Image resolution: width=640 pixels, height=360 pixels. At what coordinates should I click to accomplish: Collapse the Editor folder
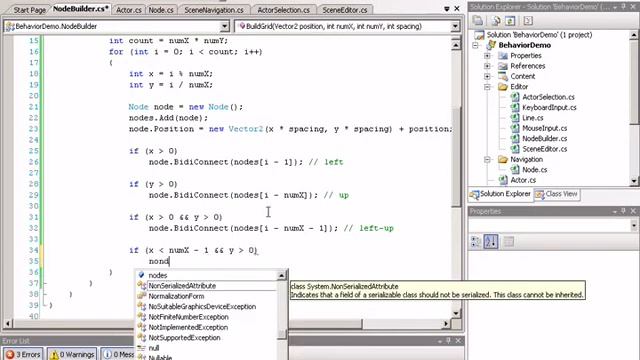487,87
